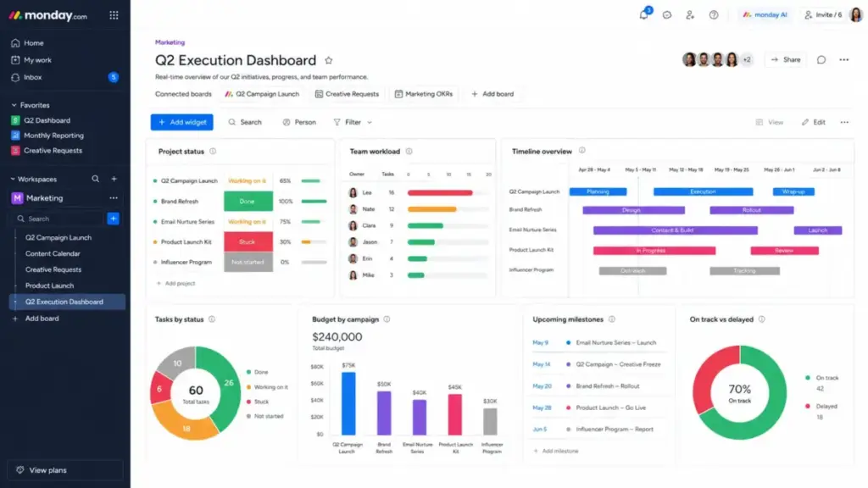This screenshot has width=868, height=488.
Task: Click the Edit pencil button
Action: [813, 122]
